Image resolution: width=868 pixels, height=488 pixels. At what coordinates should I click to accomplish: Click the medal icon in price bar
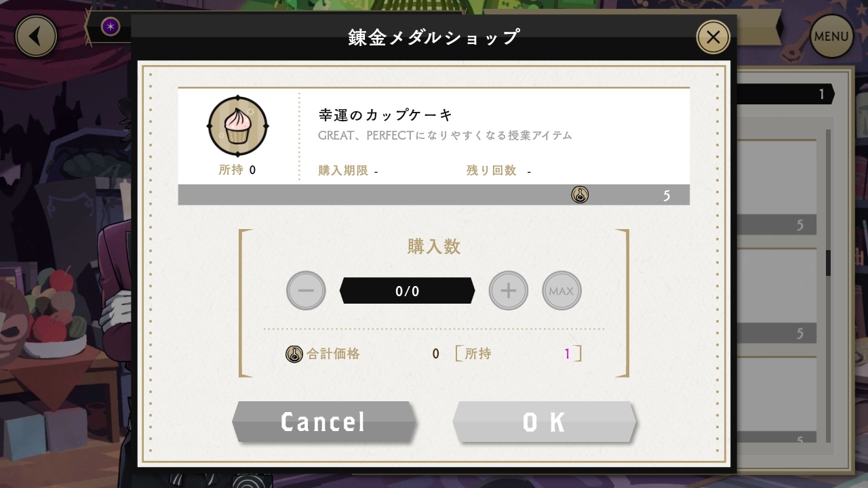pos(580,195)
